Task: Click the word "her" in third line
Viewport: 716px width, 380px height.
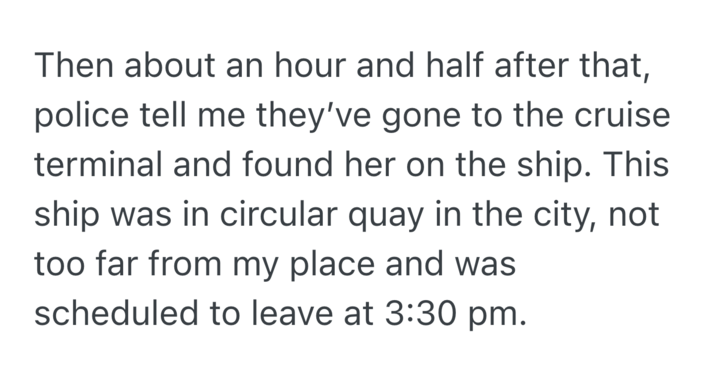Action: click(369, 164)
